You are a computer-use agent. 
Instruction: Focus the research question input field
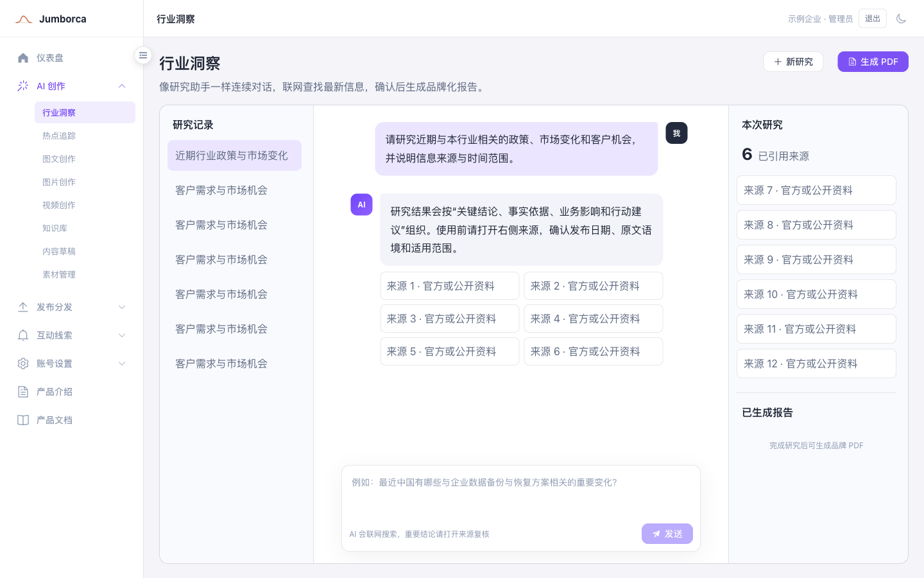(x=521, y=494)
